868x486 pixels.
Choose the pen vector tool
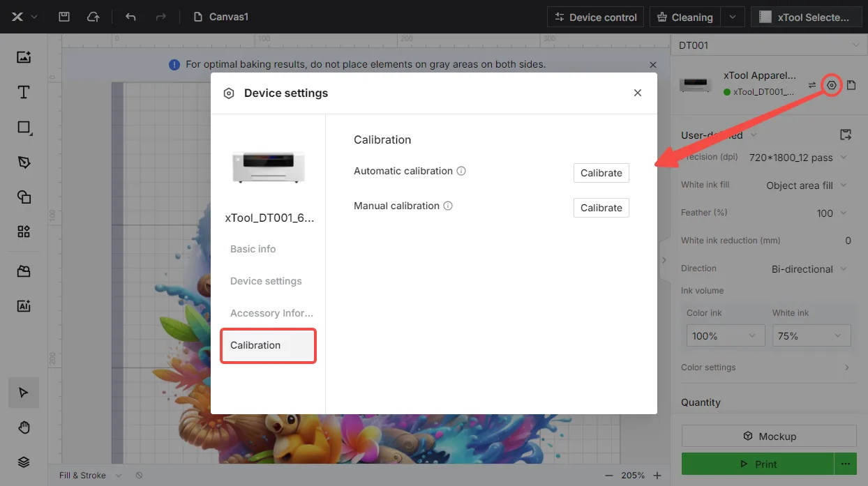[24, 162]
